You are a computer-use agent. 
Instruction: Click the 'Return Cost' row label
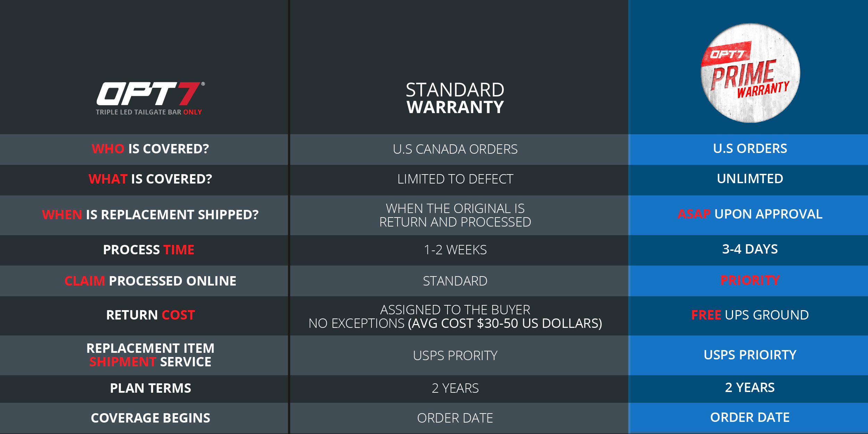click(150, 315)
